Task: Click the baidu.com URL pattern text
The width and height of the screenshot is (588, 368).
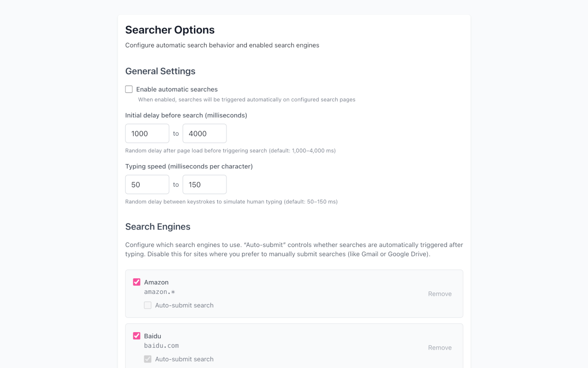Action: click(162, 345)
